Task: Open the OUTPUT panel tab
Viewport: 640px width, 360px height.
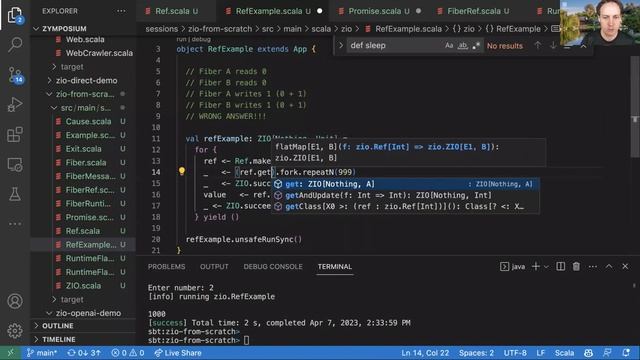Action: point(214,267)
